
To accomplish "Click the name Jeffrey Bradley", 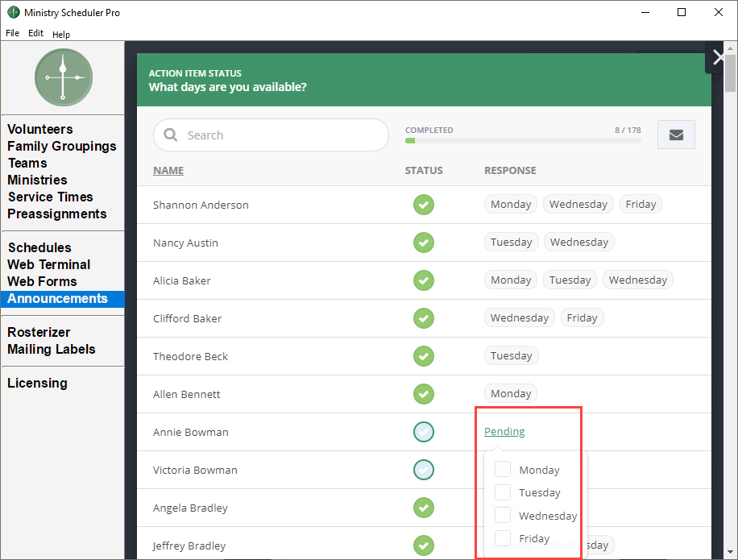I will (189, 545).
